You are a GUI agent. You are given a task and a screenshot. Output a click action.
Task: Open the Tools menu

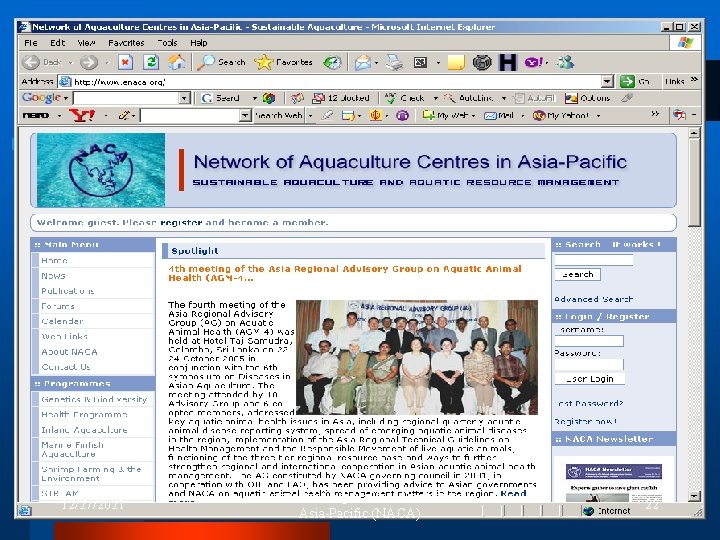tap(167, 43)
